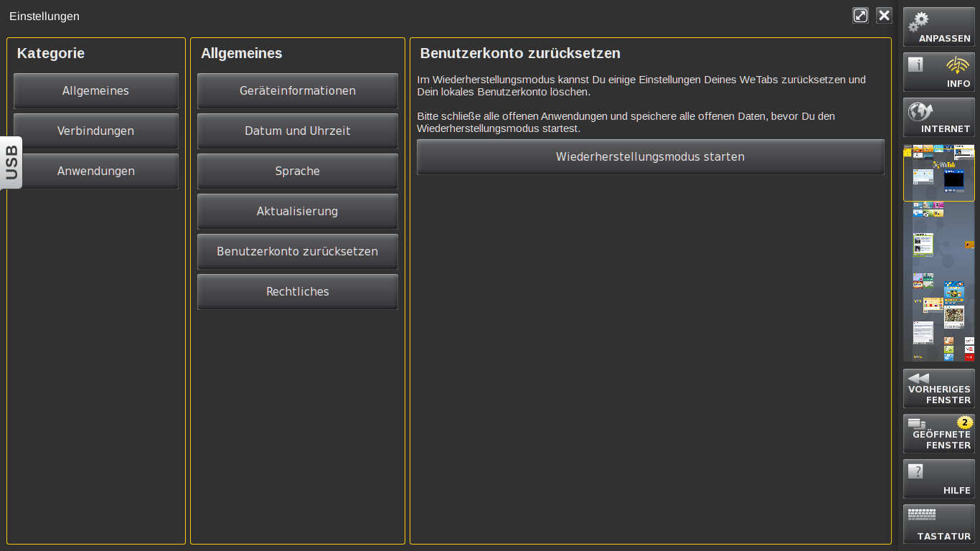This screenshot has width=980, height=551.
Task: Show the Tastatur on-screen keyboard
Action: (938, 524)
